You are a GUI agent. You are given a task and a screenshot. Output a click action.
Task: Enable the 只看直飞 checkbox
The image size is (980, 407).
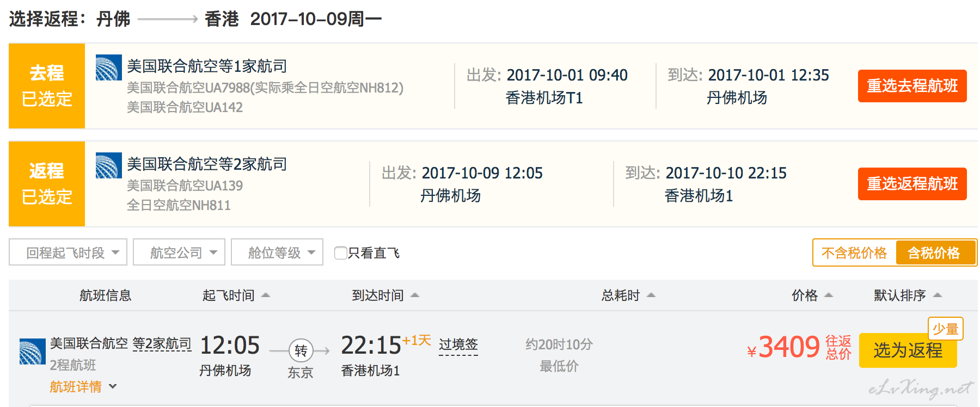pos(341,252)
